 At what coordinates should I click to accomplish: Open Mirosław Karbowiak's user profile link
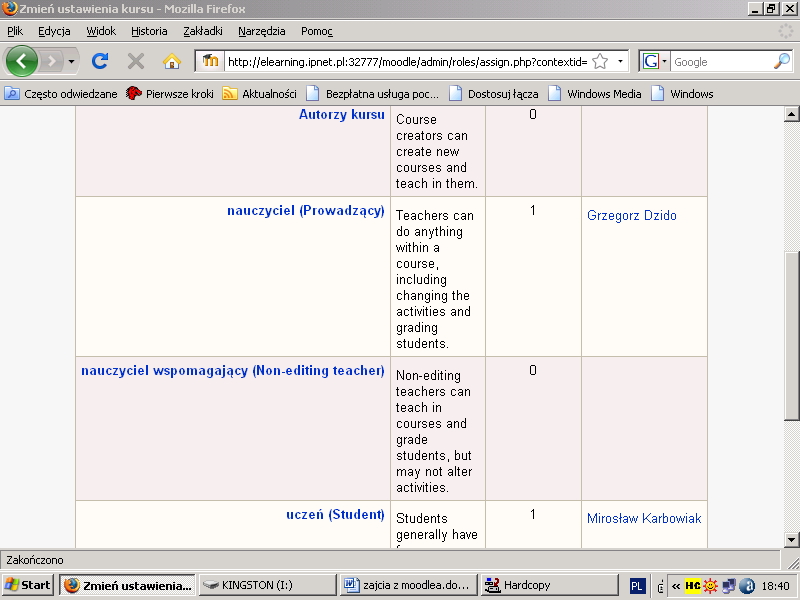pyautogui.click(x=644, y=518)
